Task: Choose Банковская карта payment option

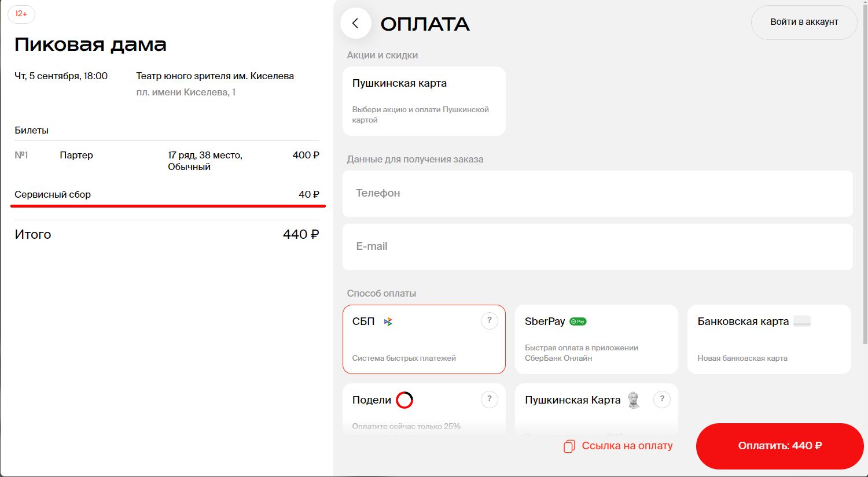Action: pos(768,339)
